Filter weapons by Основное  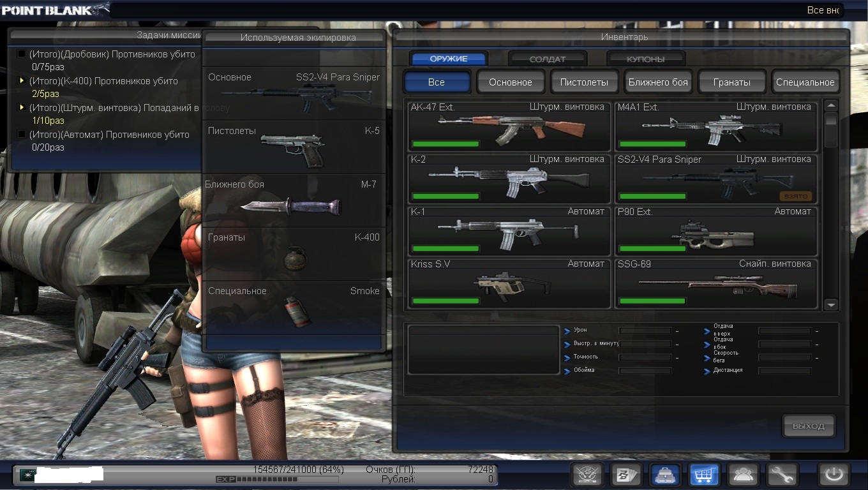(511, 82)
